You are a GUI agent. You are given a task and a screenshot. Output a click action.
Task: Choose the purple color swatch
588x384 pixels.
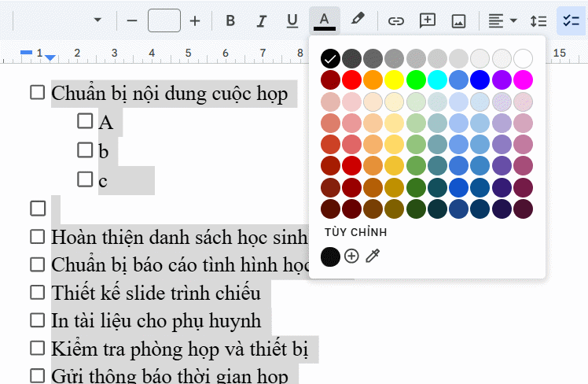(x=502, y=80)
